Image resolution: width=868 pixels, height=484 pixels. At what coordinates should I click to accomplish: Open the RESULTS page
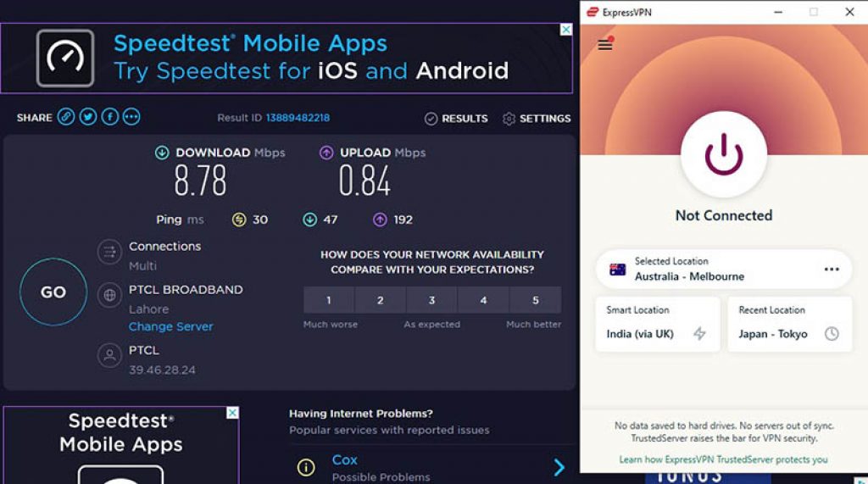tap(456, 119)
